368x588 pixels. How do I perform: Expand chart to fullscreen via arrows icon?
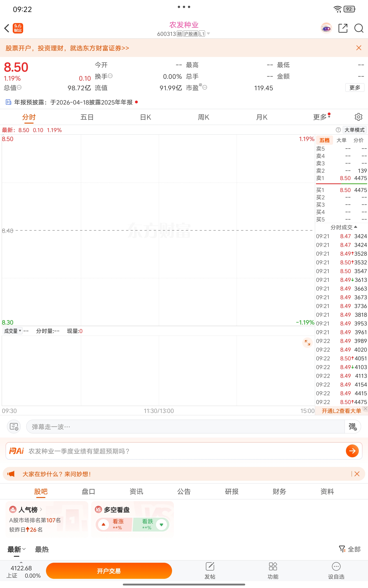(308, 343)
